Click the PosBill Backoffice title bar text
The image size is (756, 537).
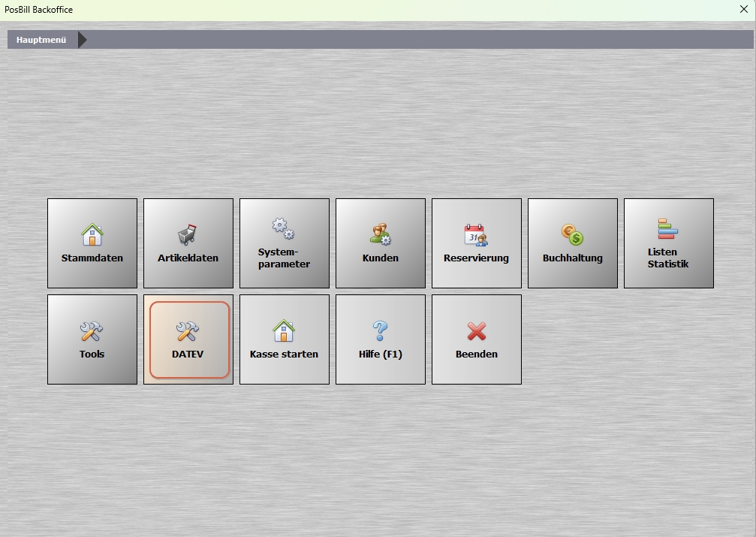(39, 10)
